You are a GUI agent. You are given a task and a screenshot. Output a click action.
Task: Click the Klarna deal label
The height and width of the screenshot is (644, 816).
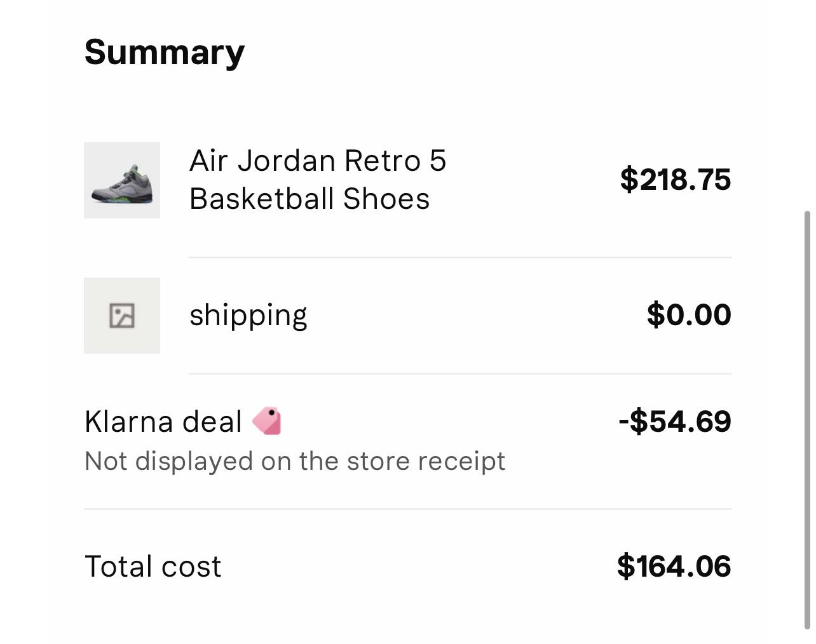163,422
